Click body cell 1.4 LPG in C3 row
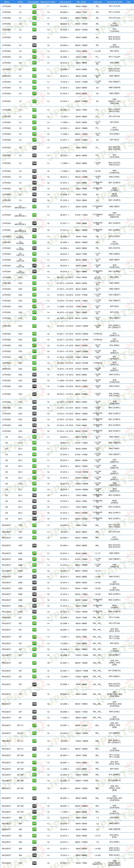This screenshot has width=134, height=868. tap(97, 51)
